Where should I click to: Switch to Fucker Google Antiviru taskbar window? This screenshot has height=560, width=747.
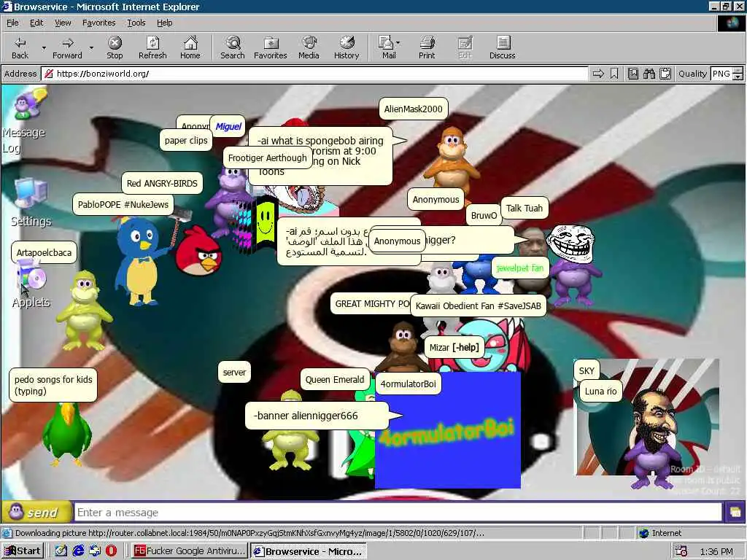(x=189, y=551)
